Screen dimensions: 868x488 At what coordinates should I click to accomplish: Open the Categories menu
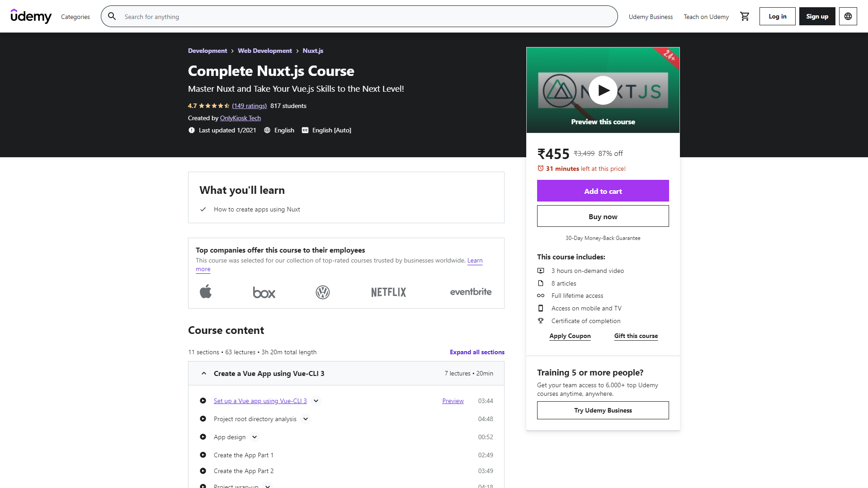click(x=75, y=17)
